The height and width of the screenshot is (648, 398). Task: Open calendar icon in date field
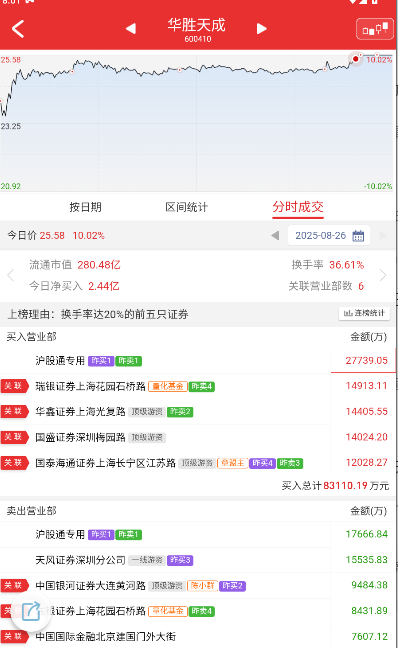(x=358, y=236)
